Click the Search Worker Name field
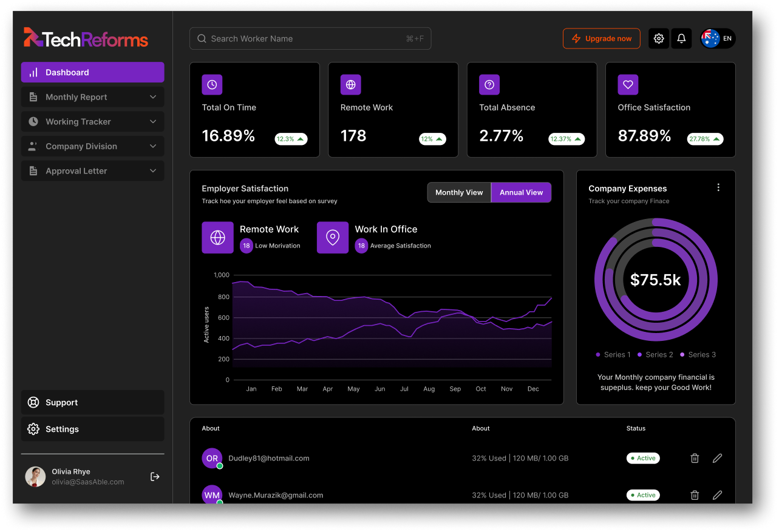This screenshot has width=779, height=532. coord(310,38)
